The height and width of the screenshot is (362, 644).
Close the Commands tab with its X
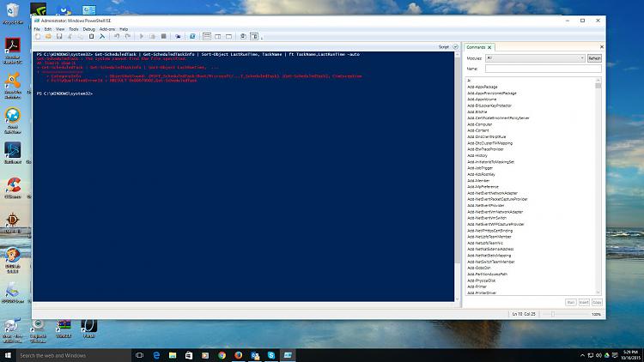pos(489,47)
